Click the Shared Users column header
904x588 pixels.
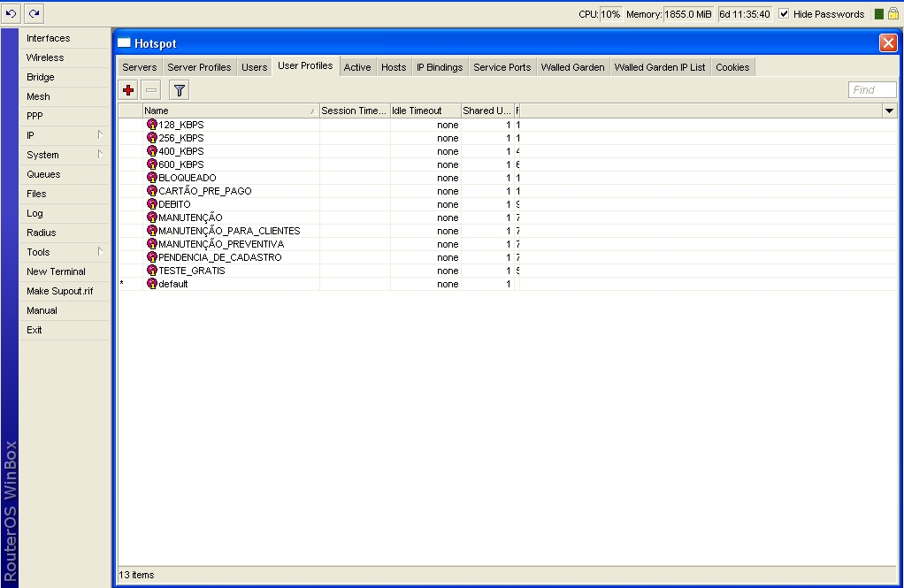pyautogui.click(x=487, y=111)
